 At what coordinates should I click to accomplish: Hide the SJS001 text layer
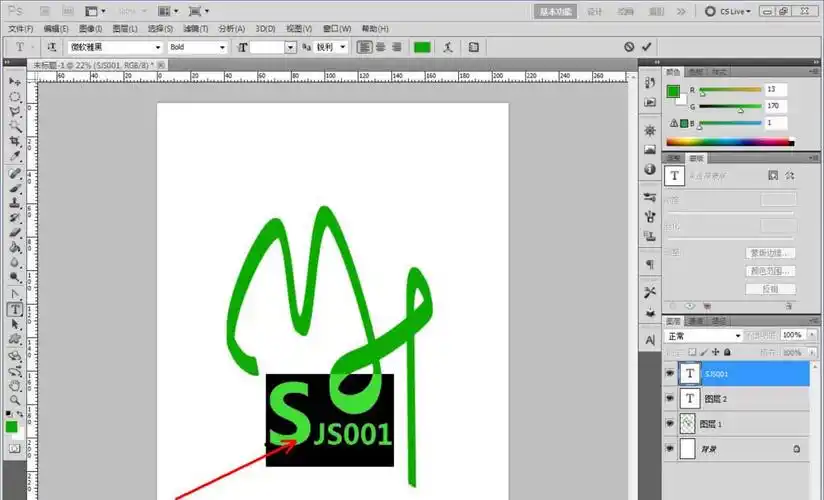click(x=670, y=374)
